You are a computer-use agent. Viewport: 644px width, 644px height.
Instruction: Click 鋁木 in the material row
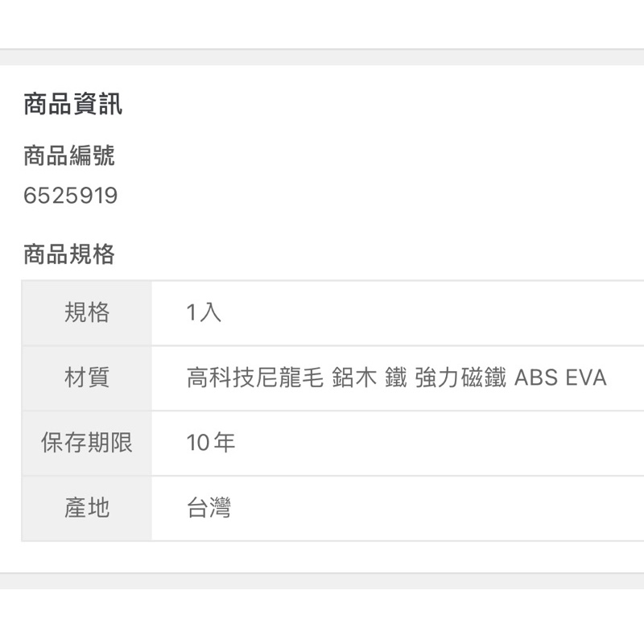coord(354,378)
